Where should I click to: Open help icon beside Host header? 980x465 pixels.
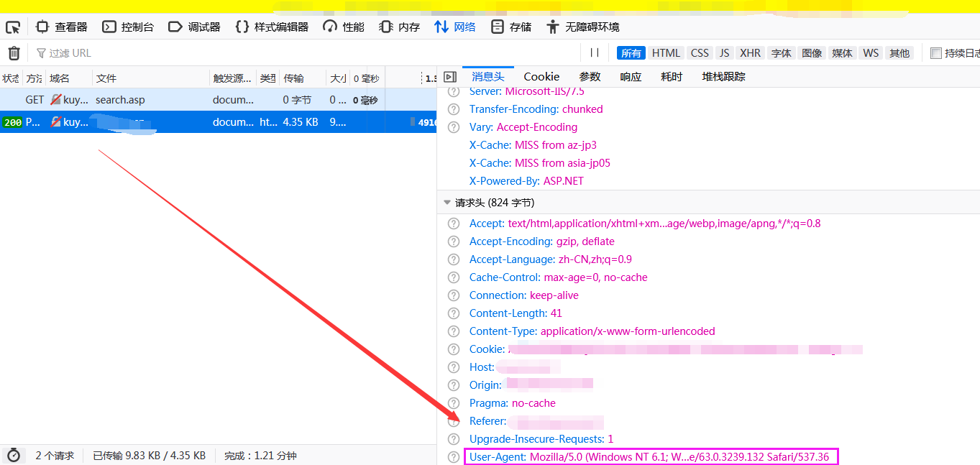[453, 367]
